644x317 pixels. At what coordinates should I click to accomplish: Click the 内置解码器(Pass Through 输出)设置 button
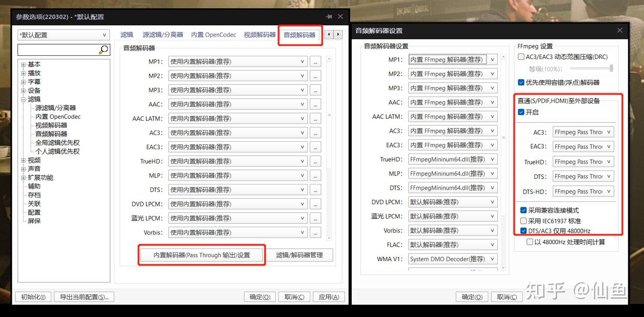tap(202, 255)
